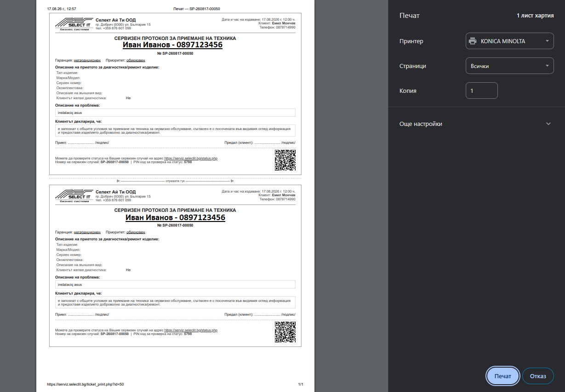This screenshot has width=565, height=392.
Task: Click the Копия label
Action: [408, 91]
